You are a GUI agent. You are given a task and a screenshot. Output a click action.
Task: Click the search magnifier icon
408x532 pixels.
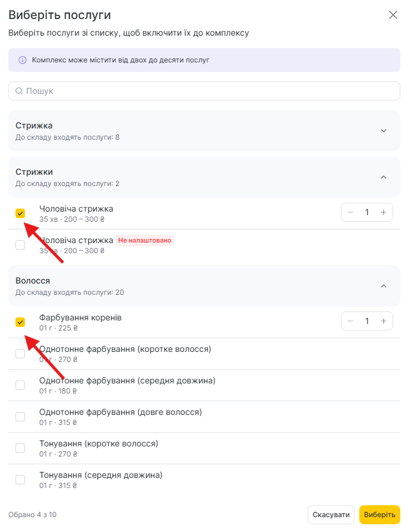19,91
